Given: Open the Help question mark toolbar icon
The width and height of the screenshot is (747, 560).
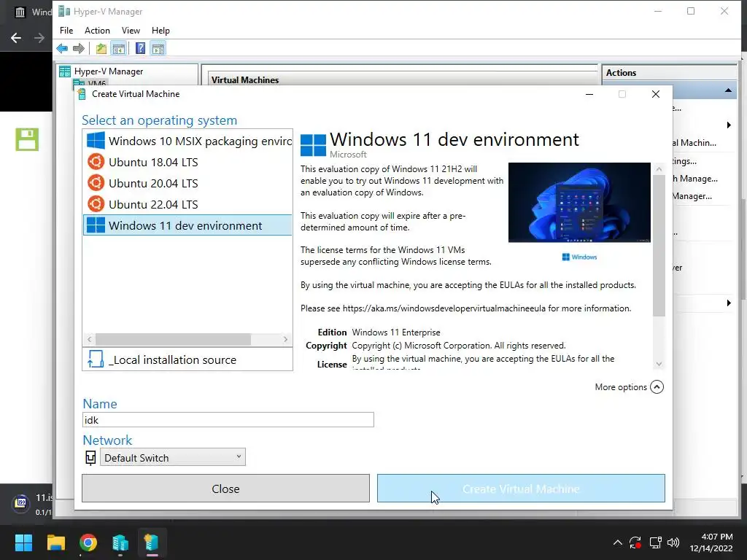Looking at the screenshot, I should 140,48.
